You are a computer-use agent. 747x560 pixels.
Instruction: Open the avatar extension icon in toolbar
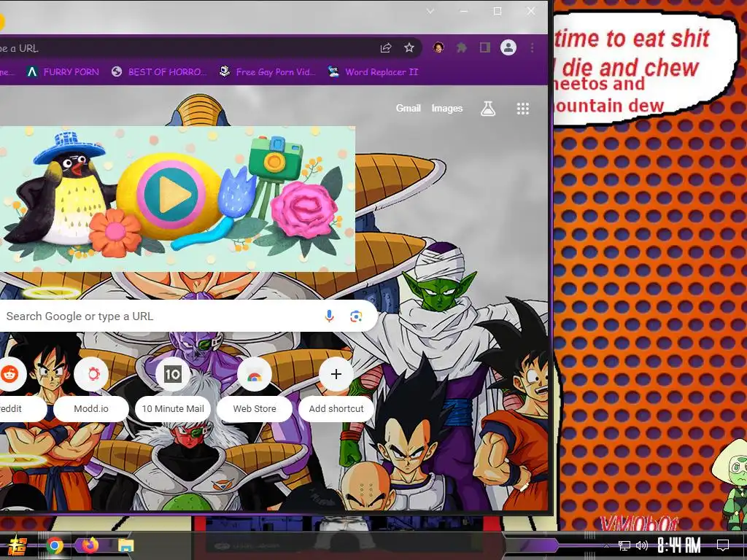[x=438, y=47]
